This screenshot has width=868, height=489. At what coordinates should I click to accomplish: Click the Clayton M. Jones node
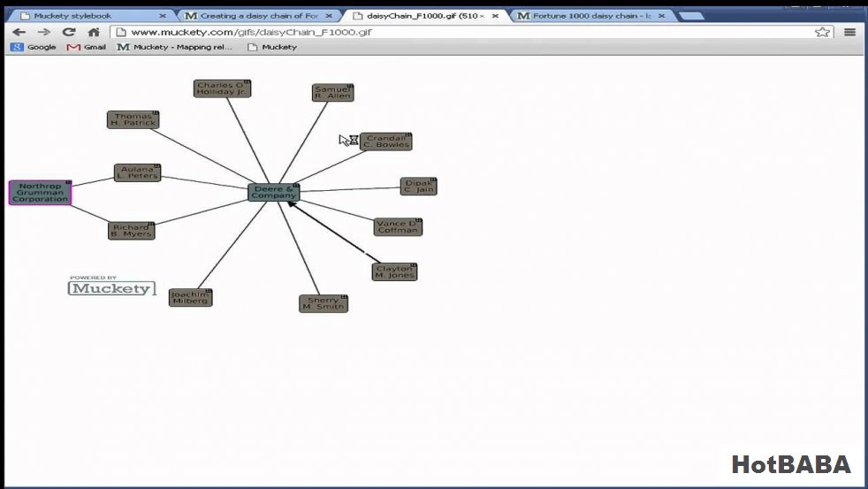(393, 271)
